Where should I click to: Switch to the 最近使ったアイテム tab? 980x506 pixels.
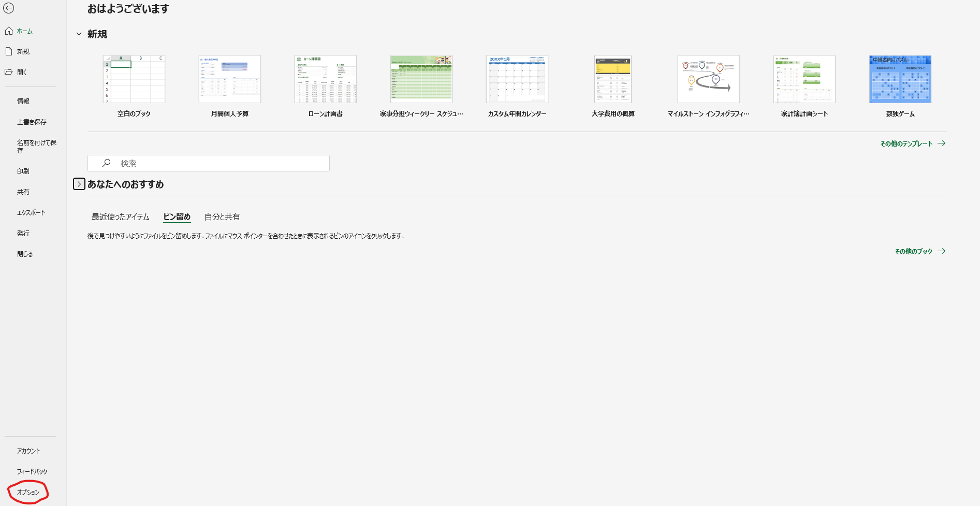(x=120, y=217)
